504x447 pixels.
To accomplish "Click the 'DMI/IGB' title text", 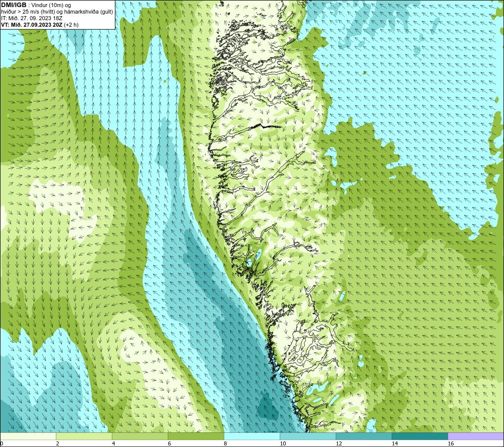I will 14,5.
